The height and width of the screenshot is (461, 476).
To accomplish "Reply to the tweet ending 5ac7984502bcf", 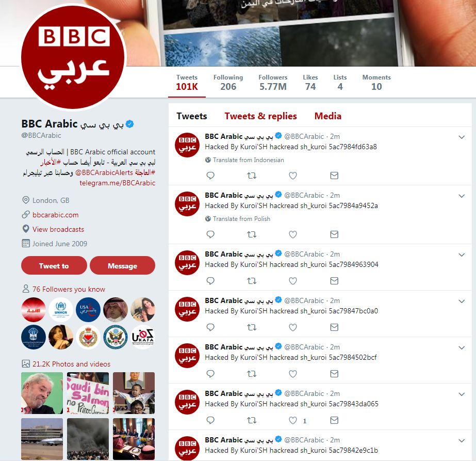I will click(x=210, y=374).
